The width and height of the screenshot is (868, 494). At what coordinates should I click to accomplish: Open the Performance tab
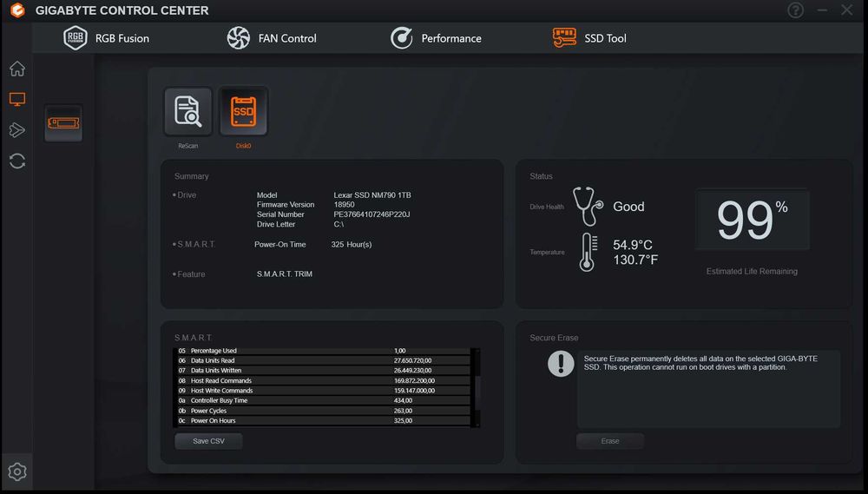click(436, 38)
